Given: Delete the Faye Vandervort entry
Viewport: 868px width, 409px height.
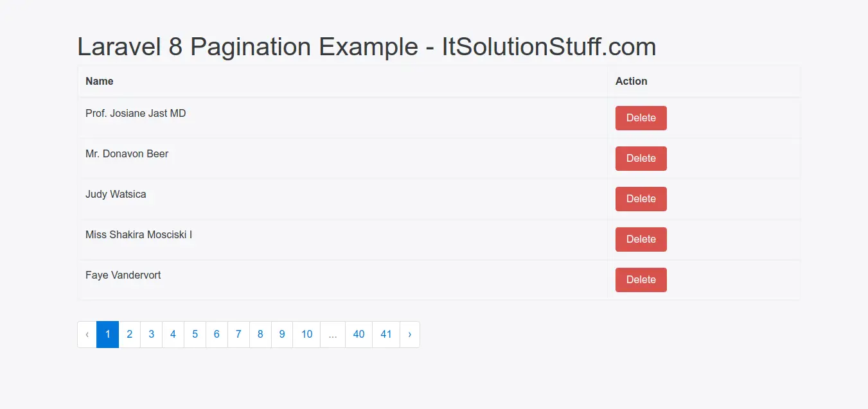Looking at the screenshot, I should pyautogui.click(x=641, y=279).
